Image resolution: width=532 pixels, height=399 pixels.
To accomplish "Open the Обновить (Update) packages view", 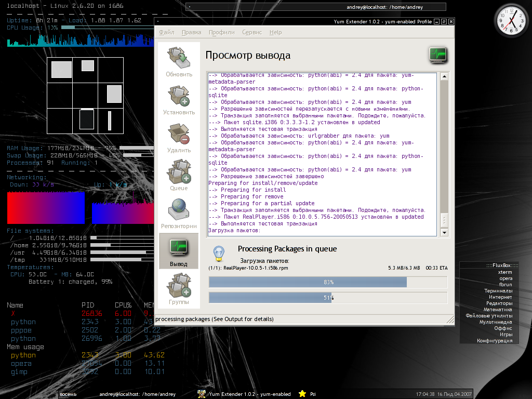I will [179, 62].
